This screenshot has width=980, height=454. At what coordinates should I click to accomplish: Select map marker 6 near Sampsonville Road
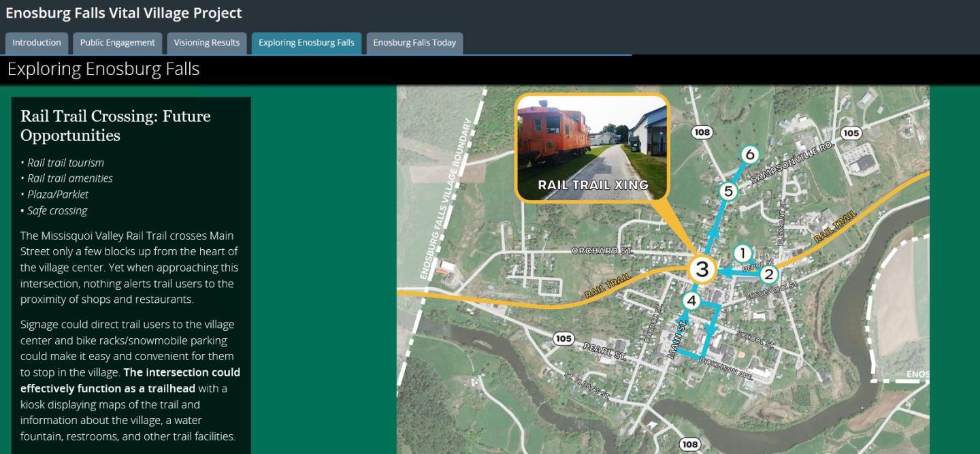(x=749, y=155)
